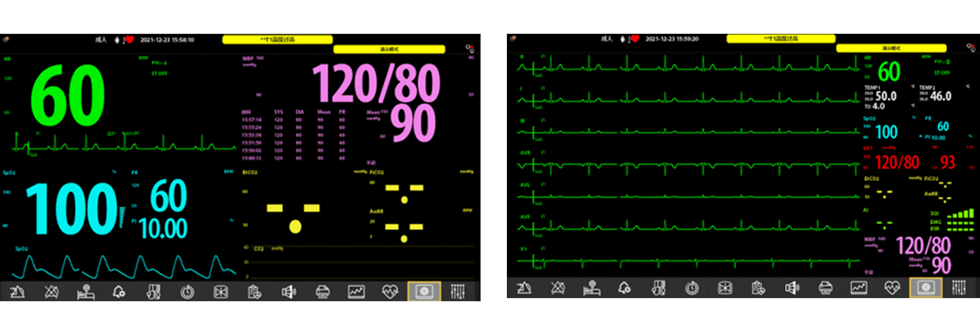Select highlighted screen layout icon on right monitor
This screenshot has width=980, height=335.
coord(926,287)
